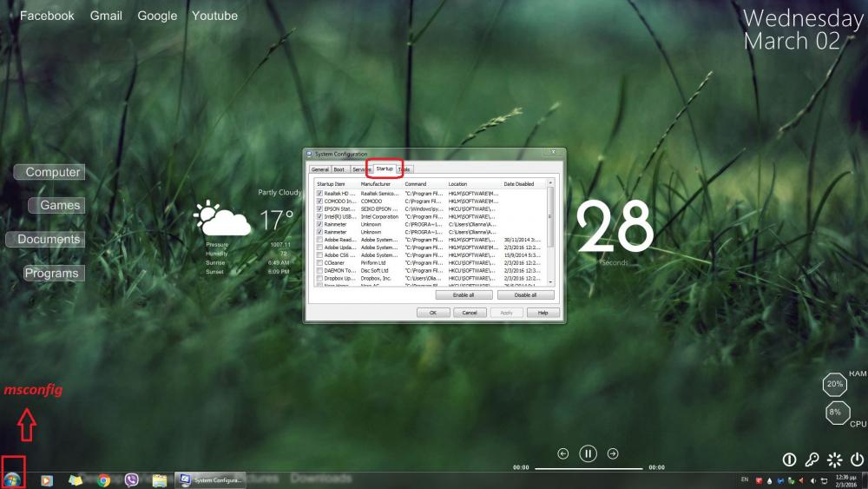Click the RAM 20% octagon meter

[835, 384]
